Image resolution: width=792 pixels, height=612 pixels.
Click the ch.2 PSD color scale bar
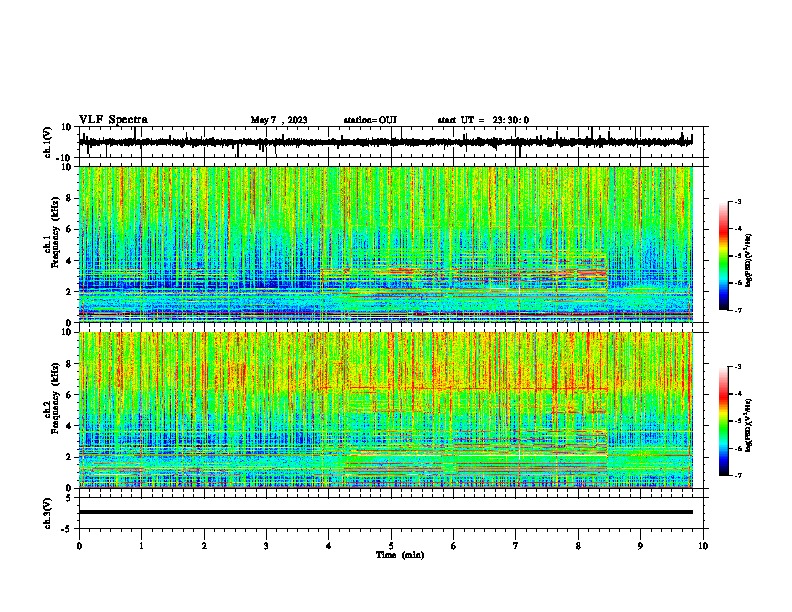(724, 421)
